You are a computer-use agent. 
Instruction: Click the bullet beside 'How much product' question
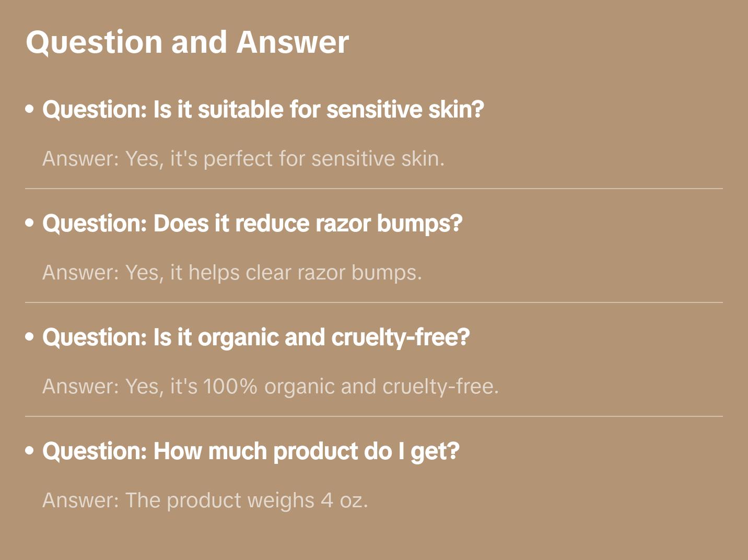30,451
